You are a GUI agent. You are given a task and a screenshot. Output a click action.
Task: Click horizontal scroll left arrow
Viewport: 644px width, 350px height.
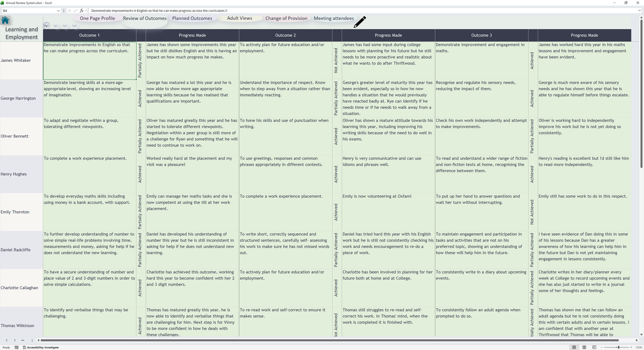[38, 340]
